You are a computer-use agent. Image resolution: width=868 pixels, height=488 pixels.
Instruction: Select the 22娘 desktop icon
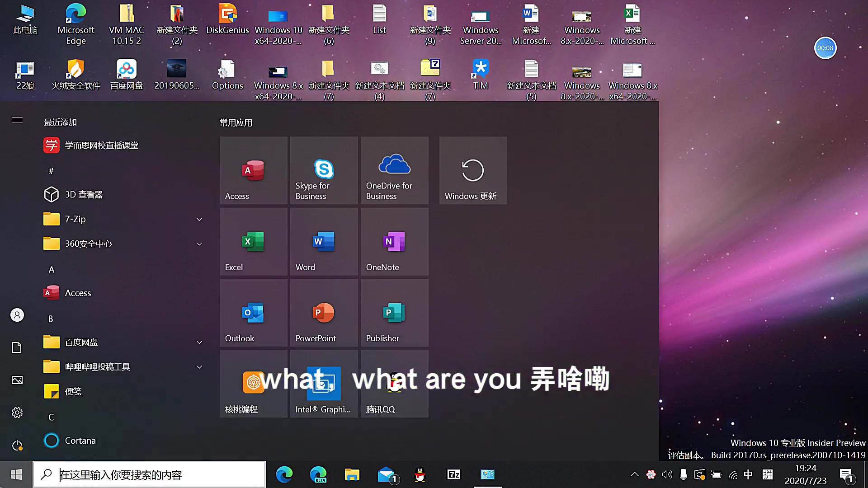25,75
